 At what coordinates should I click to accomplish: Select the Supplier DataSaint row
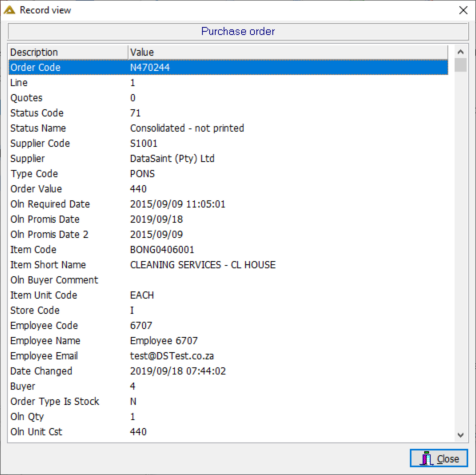[228, 158]
